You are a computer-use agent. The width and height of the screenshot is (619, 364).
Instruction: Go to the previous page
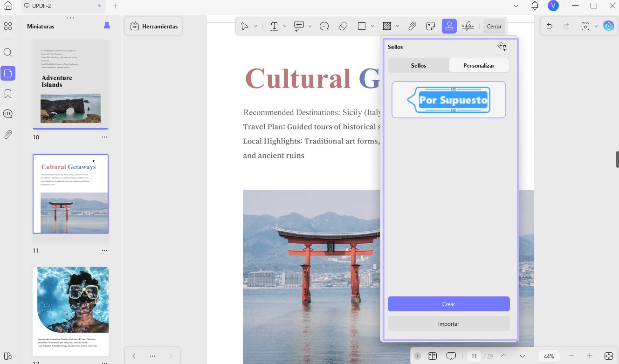(504, 356)
